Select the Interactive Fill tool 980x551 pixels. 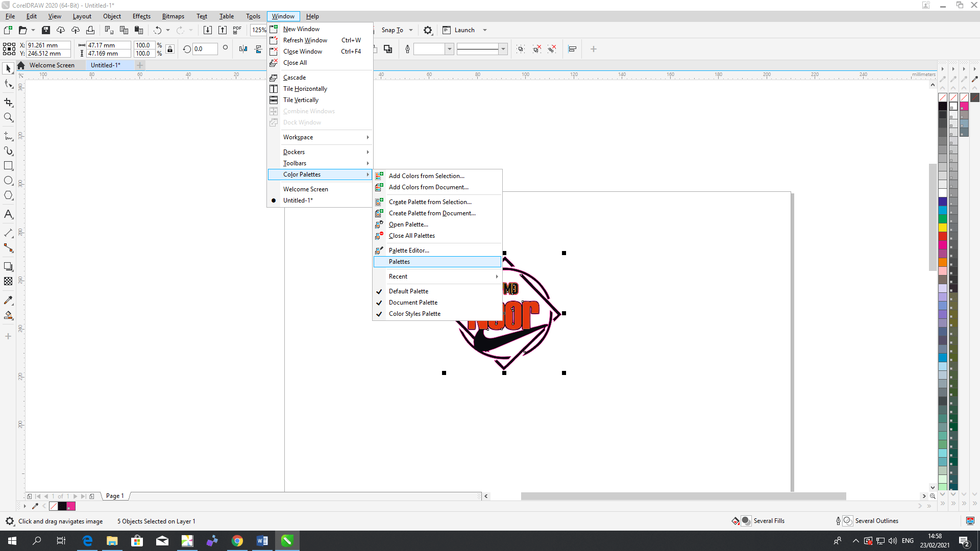(x=8, y=315)
